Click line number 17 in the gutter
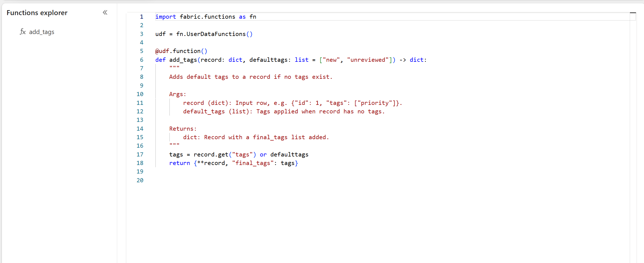The height and width of the screenshot is (263, 644). (140, 154)
